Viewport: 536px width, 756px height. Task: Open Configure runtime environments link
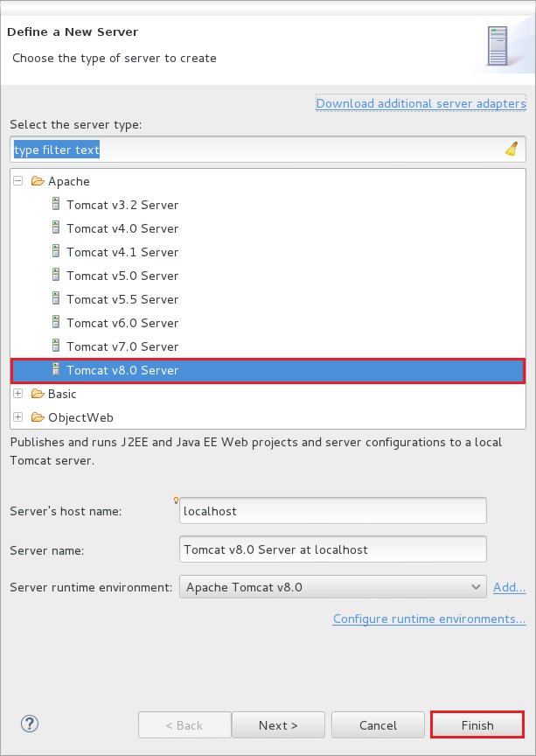coord(429,619)
